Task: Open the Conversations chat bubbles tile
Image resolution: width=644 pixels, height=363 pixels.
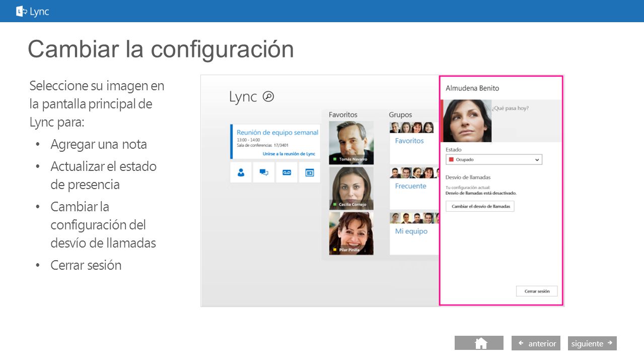Action: click(x=264, y=172)
